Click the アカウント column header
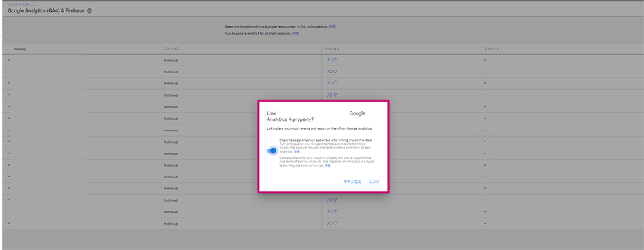The width and height of the screenshot is (644, 250). tap(491, 49)
